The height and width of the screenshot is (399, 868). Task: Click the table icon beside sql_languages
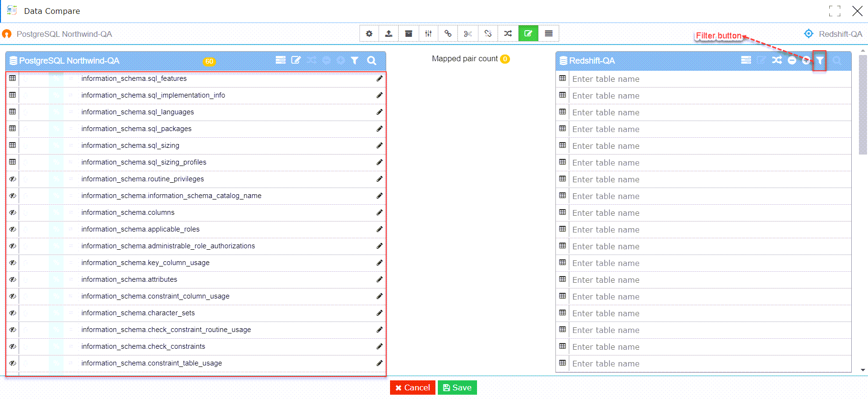[12, 112]
